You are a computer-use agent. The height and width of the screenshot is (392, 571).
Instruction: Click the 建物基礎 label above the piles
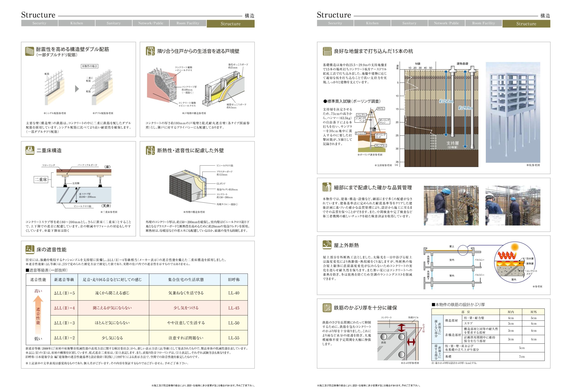coord(462,64)
